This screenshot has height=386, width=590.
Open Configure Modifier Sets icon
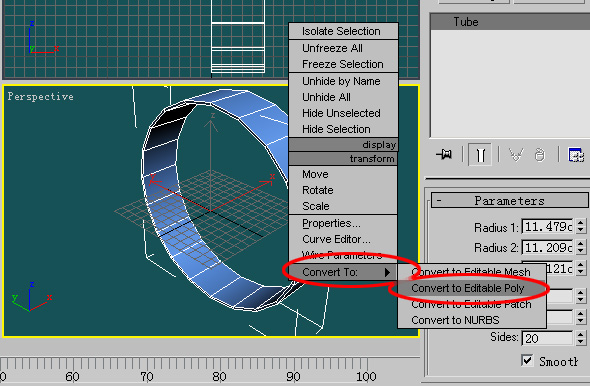coord(576,154)
